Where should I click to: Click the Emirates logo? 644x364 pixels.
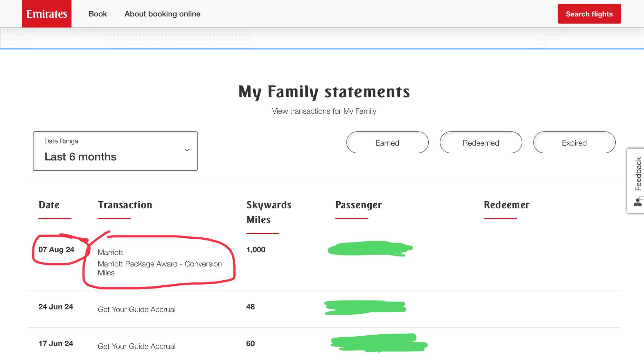click(x=47, y=14)
